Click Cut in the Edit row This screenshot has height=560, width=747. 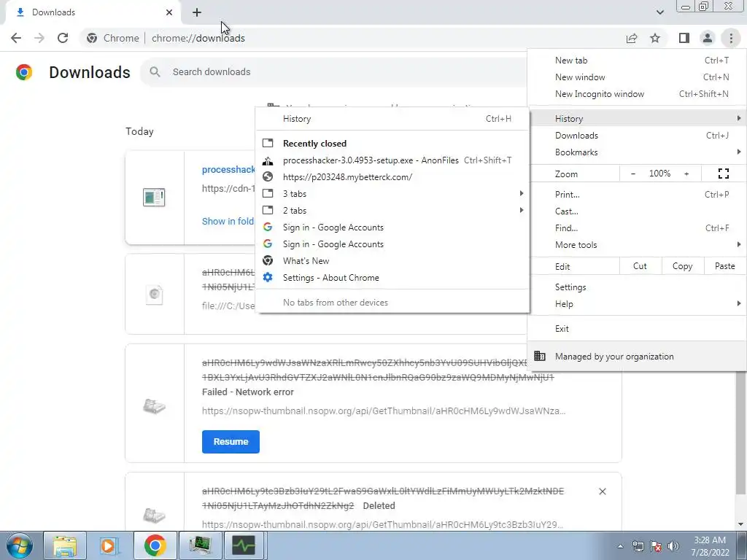640,266
